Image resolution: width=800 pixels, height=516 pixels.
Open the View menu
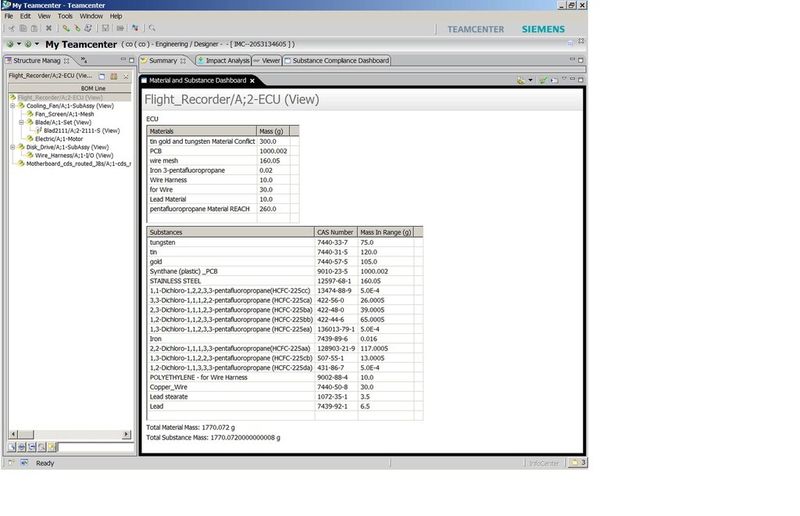pyautogui.click(x=44, y=16)
